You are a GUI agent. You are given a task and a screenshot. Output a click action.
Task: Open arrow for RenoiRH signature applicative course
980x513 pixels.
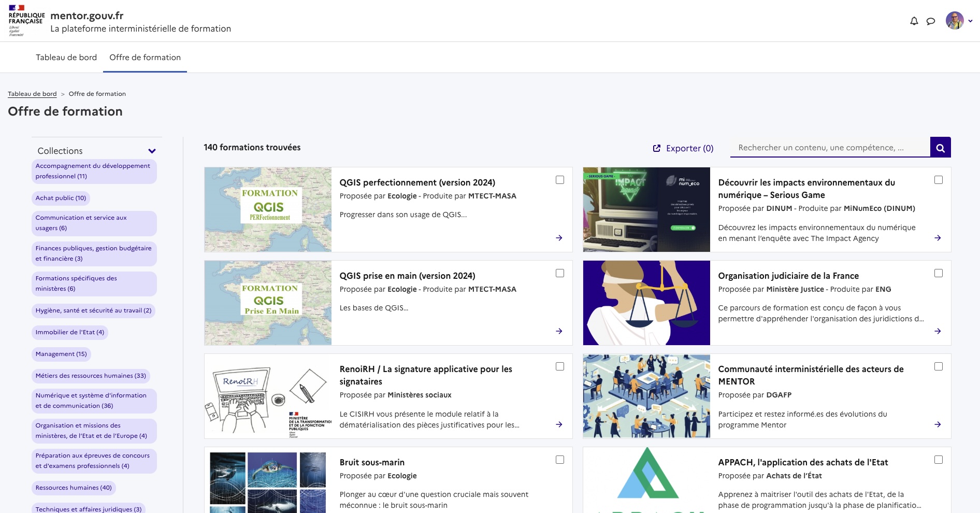click(x=559, y=424)
